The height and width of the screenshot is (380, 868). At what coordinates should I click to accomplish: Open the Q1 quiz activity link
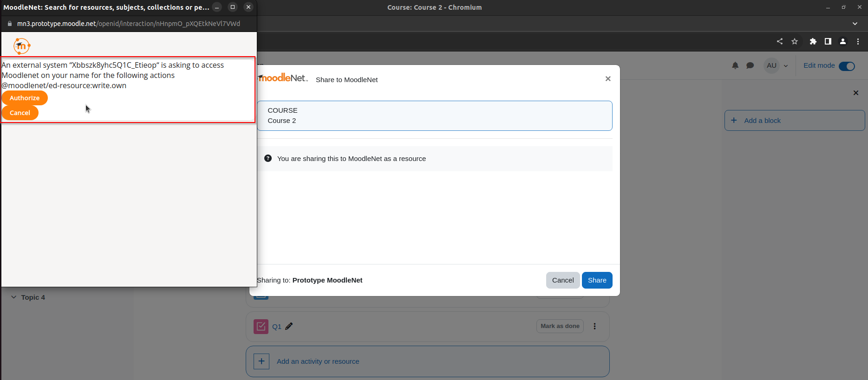tap(277, 327)
